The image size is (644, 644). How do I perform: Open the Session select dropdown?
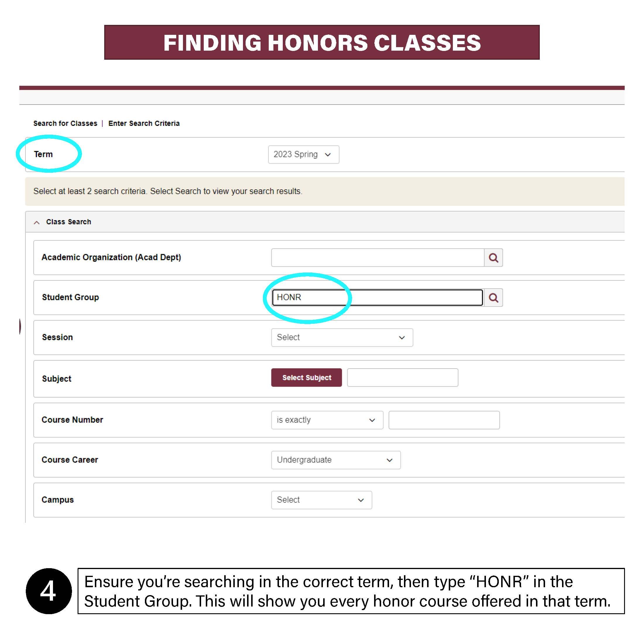(342, 337)
